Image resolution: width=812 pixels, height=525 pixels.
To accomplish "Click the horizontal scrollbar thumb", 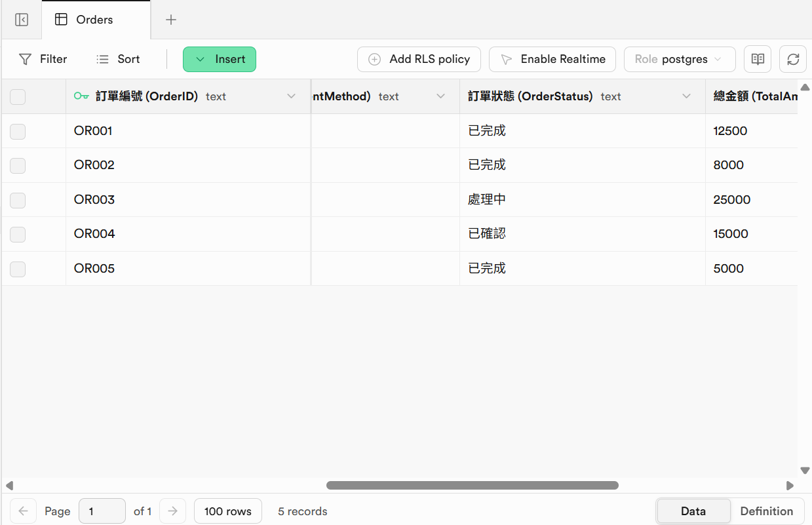I will click(x=472, y=486).
